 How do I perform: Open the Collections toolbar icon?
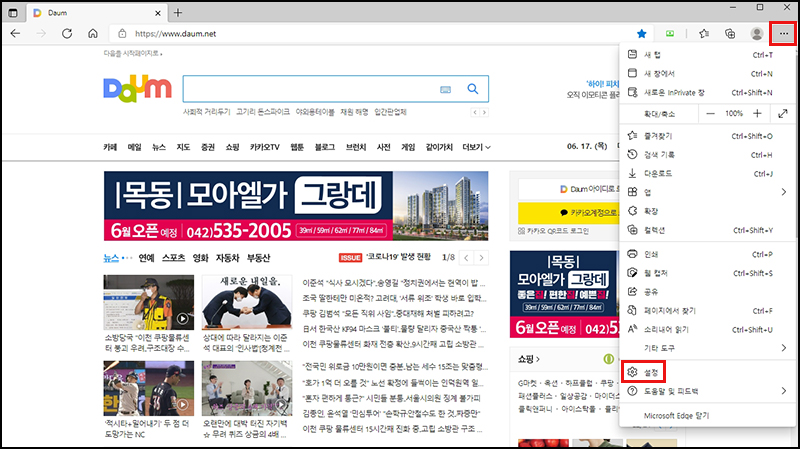click(x=730, y=34)
